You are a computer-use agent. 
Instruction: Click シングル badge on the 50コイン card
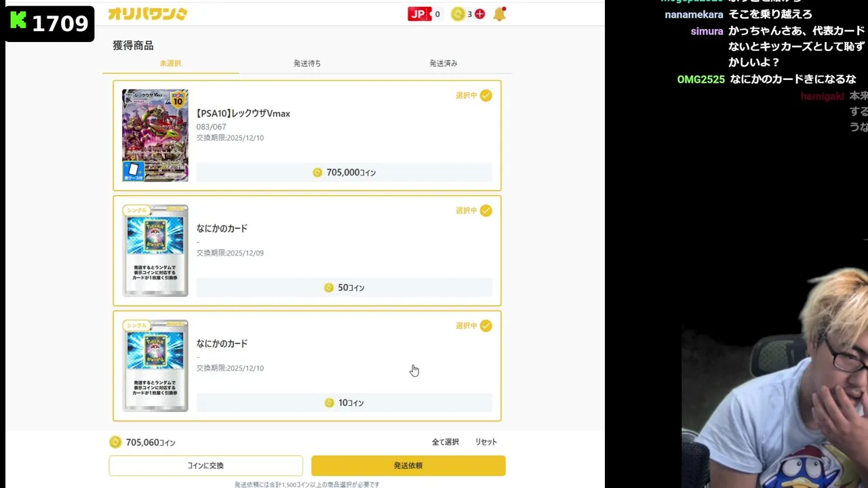pyautogui.click(x=136, y=210)
